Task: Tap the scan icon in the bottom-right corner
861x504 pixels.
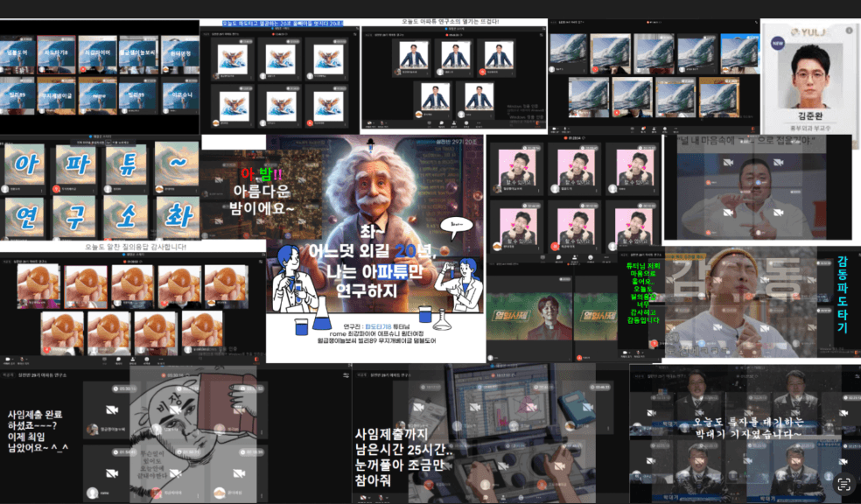Action: tap(843, 484)
